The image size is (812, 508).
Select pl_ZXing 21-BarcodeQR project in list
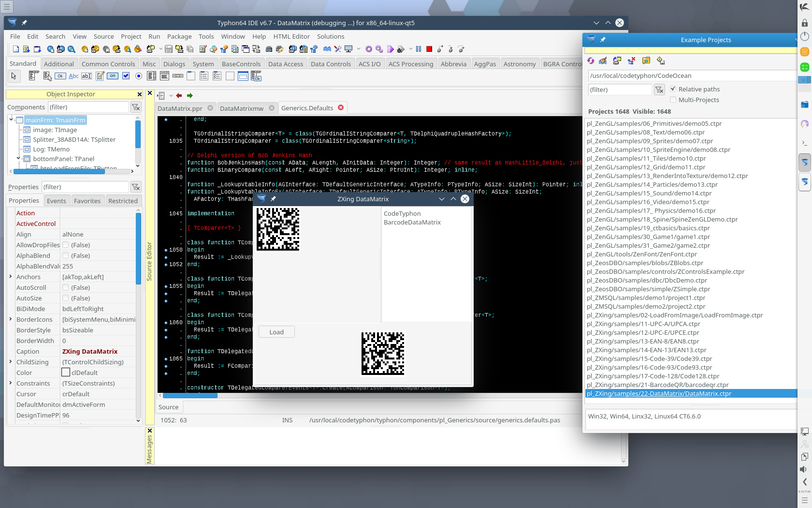(x=658, y=385)
